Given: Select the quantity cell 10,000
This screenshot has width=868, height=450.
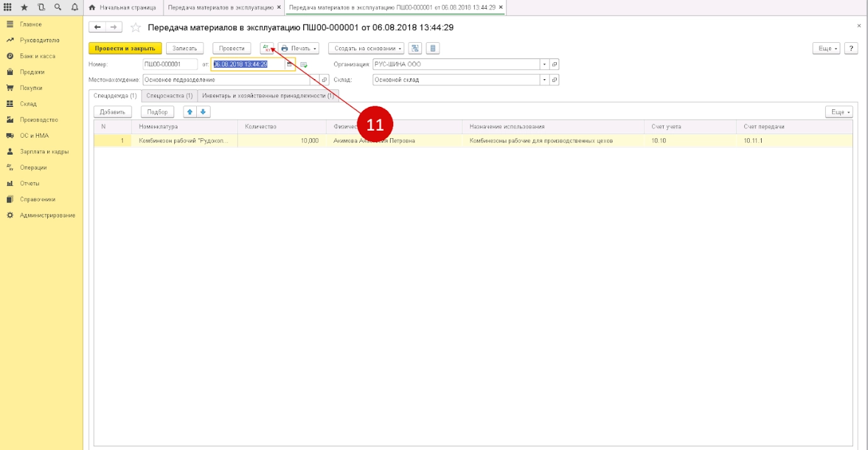Looking at the screenshot, I should pos(282,141).
